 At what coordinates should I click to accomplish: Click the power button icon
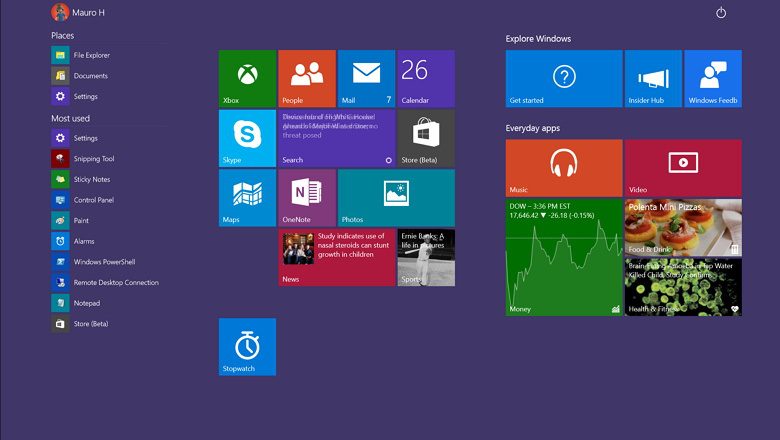[721, 12]
